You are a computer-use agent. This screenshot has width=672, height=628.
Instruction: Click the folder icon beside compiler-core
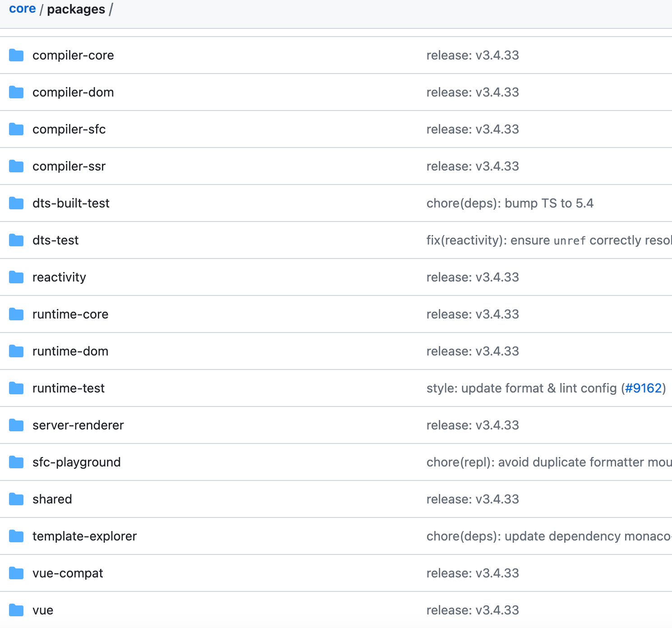(x=16, y=55)
